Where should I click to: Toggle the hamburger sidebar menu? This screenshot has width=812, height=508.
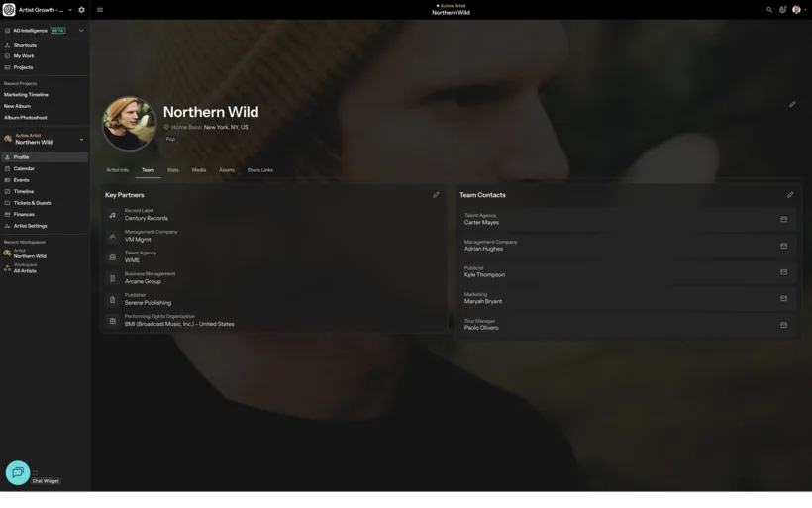click(x=100, y=10)
